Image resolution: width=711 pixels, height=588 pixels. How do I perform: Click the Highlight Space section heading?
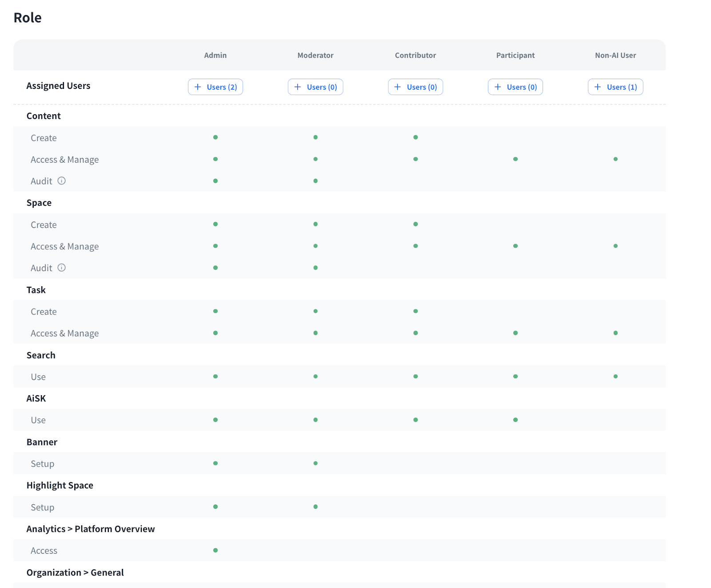click(x=60, y=485)
